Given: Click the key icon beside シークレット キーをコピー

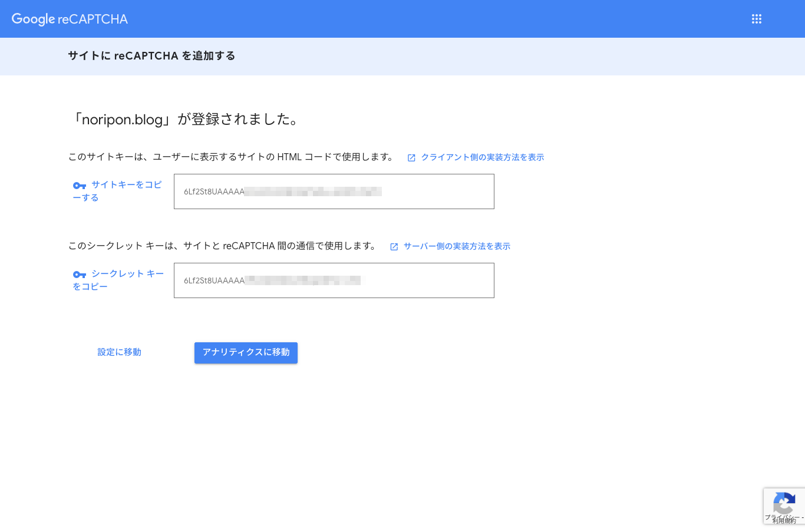Looking at the screenshot, I should [80, 274].
